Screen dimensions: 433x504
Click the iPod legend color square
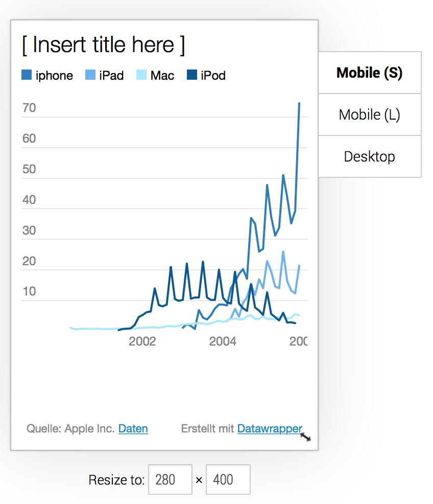tap(192, 75)
